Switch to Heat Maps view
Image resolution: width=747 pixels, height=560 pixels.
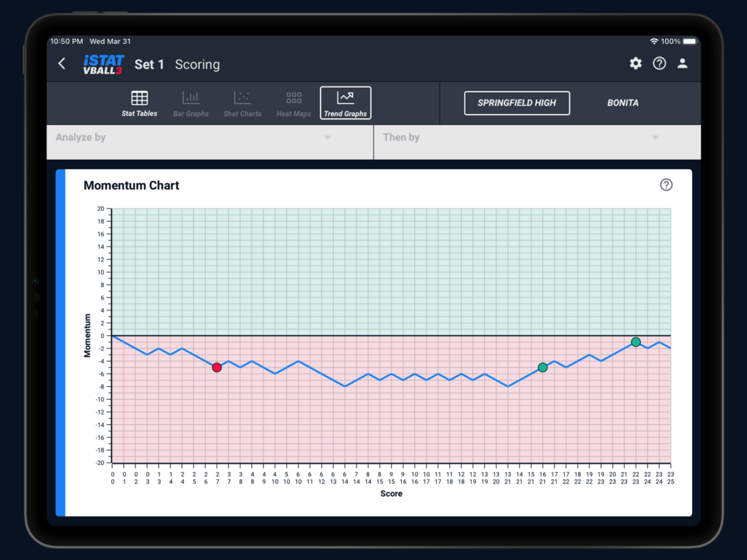pyautogui.click(x=294, y=103)
